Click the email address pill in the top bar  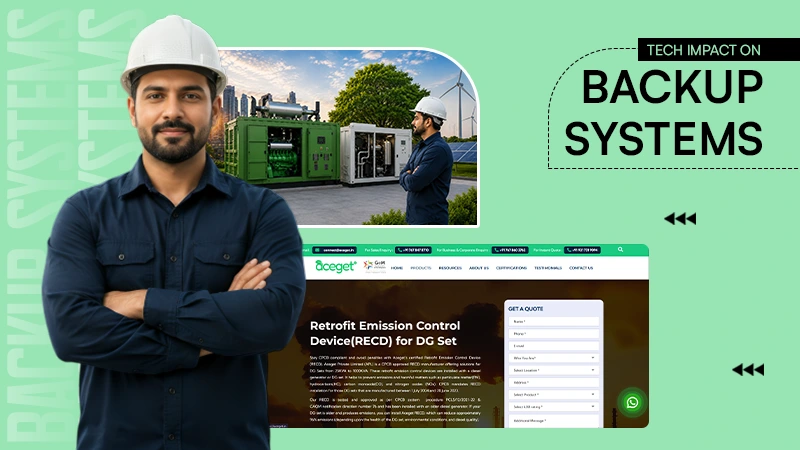pyautogui.click(x=334, y=250)
